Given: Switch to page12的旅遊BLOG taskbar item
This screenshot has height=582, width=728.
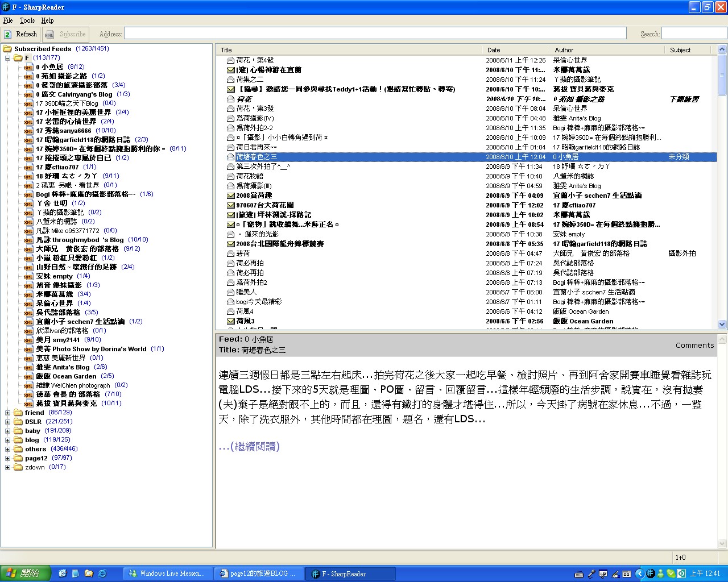Looking at the screenshot, I should (259, 573).
